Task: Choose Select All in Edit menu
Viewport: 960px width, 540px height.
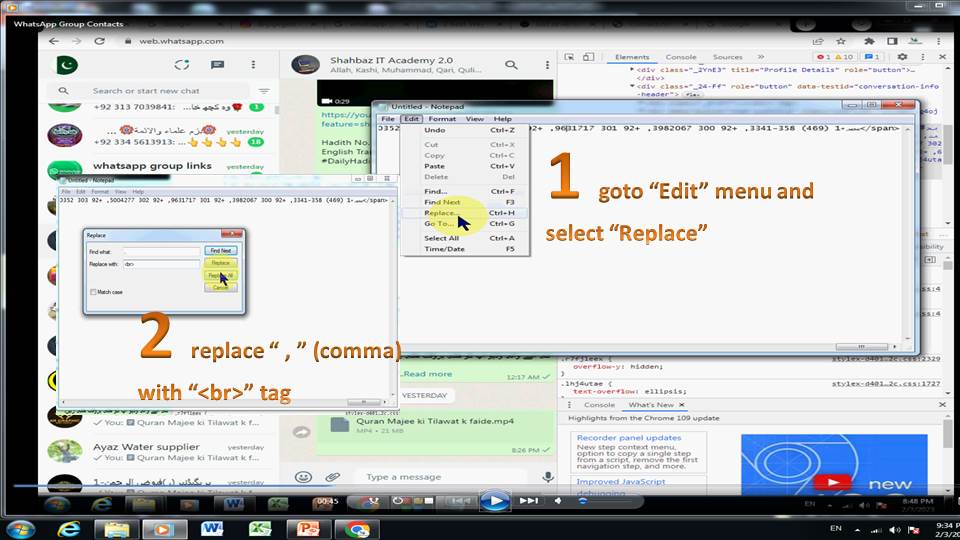Action: tap(465, 238)
